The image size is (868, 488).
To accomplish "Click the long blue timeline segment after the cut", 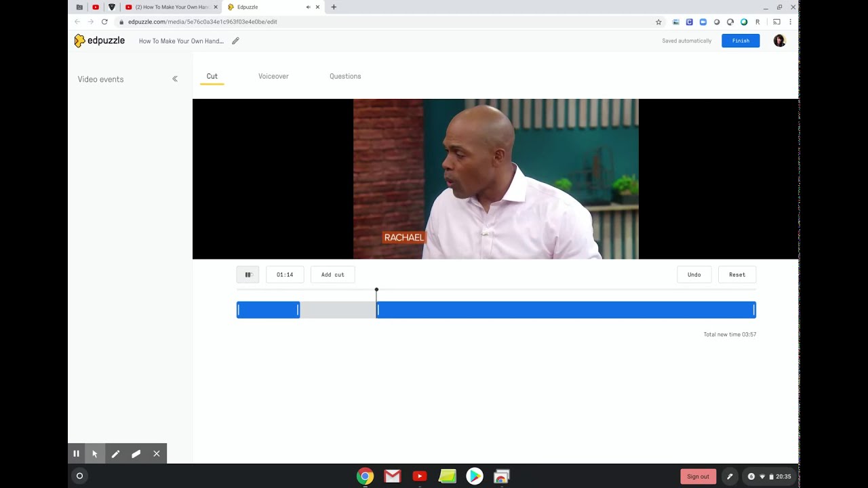I will (566, 310).
